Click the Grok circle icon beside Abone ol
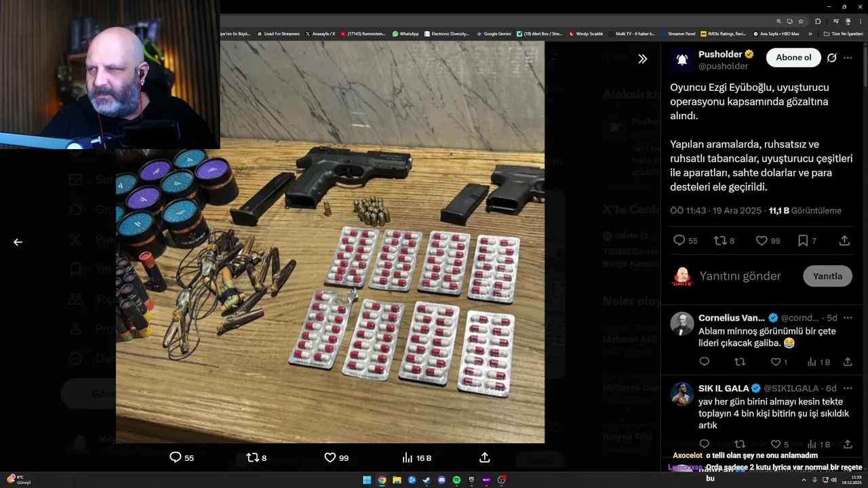868x488 pixels. [832, 58]
